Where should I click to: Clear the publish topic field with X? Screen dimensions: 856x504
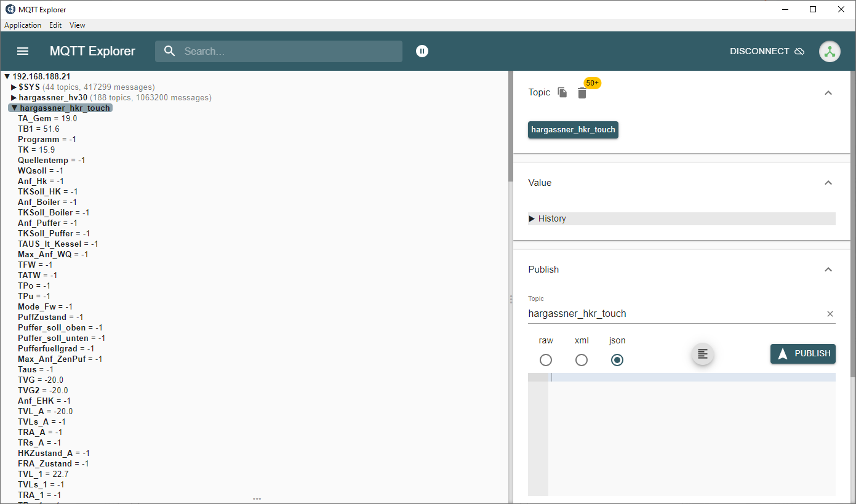830,314
